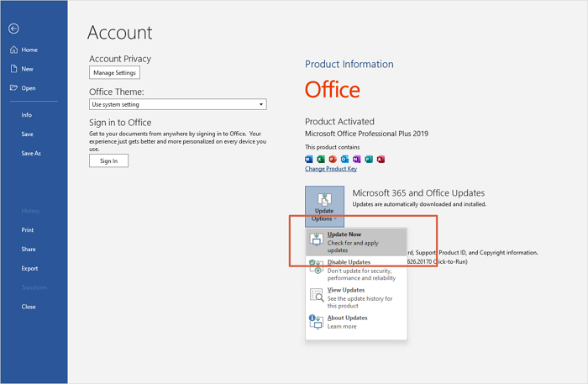Click the PowerPoint app icon
This screenshot has width=588, height=384.
coord(333,160)
